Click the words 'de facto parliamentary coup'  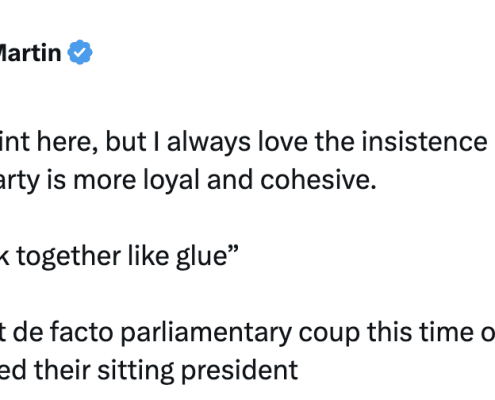pyautogui.click(x=187, y=333)
